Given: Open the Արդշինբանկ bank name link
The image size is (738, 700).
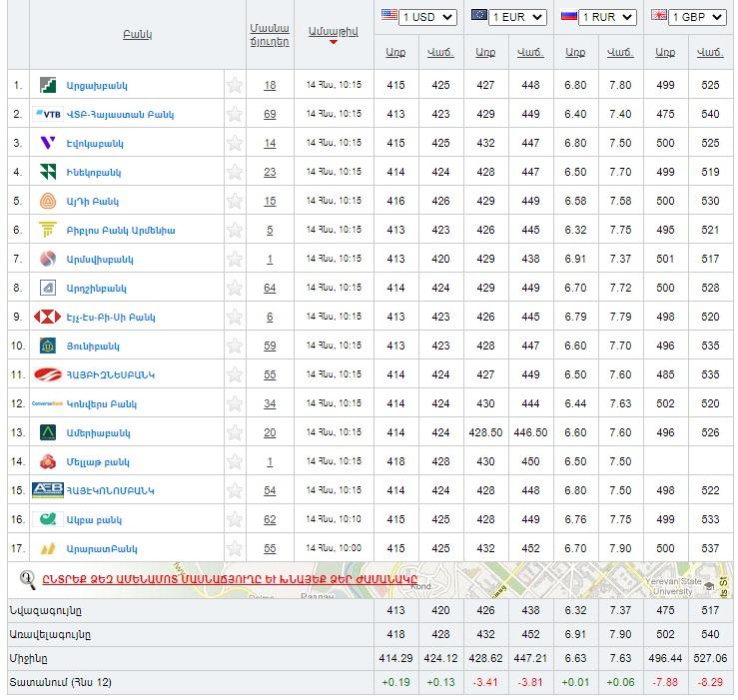Looking at the screenshot, I should point(96,289).
